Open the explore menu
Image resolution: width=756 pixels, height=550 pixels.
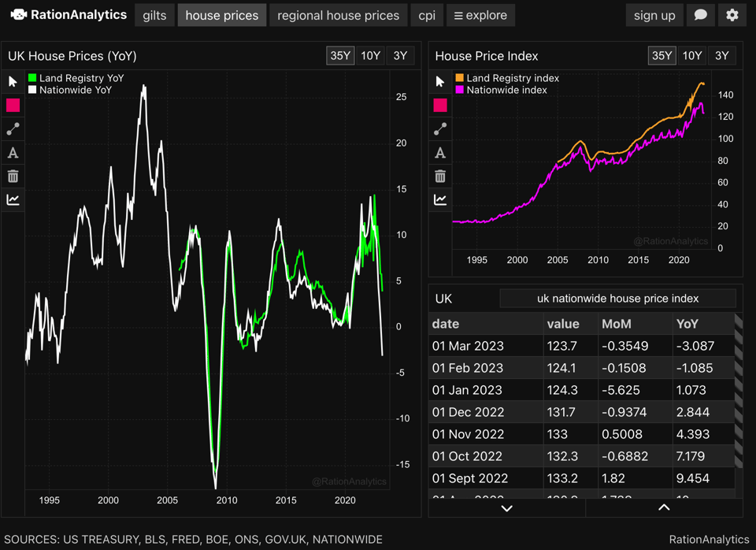[x=480, y=15]
